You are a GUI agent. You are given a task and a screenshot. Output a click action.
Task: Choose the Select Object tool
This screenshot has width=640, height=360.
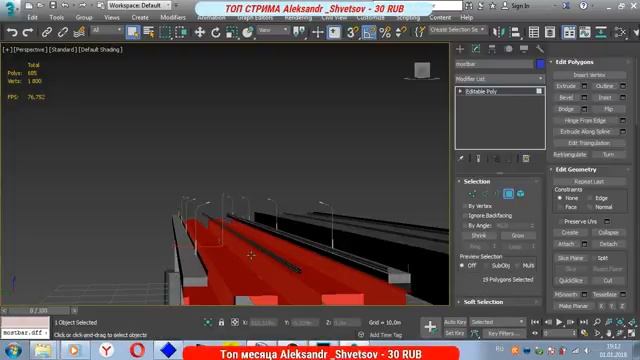coord(133,32)
